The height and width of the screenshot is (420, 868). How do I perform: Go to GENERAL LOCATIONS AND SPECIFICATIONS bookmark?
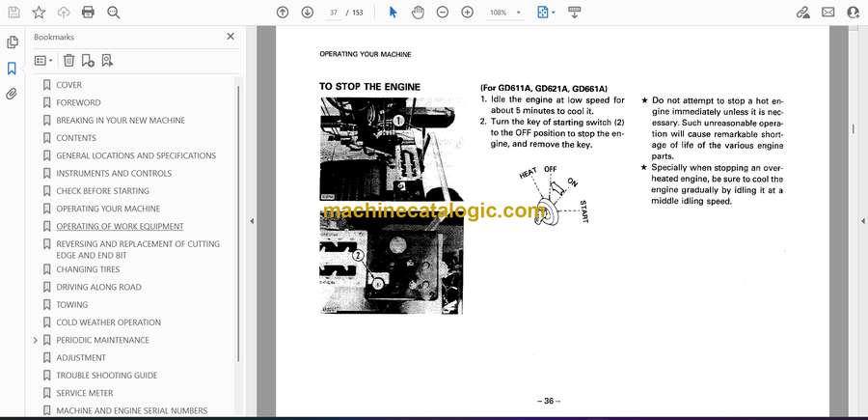pos(136,155)
